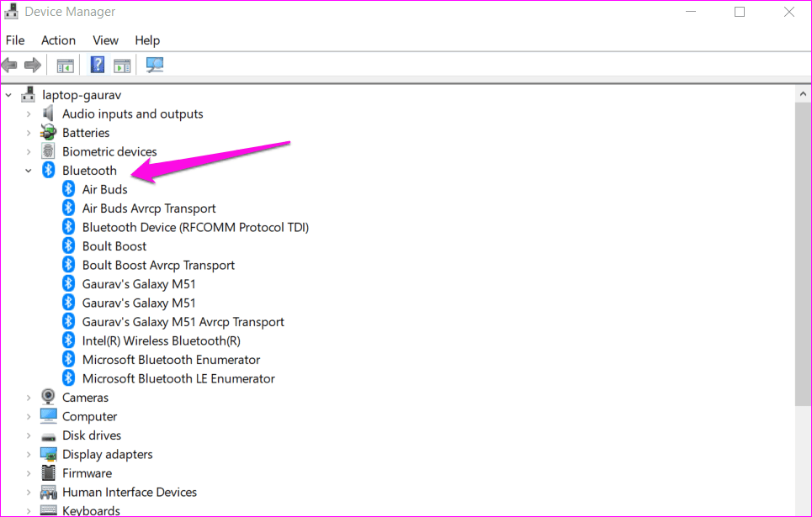Collapse the laptop-gaurav root node
Screen dimensions: 812x517
(8, 95)
